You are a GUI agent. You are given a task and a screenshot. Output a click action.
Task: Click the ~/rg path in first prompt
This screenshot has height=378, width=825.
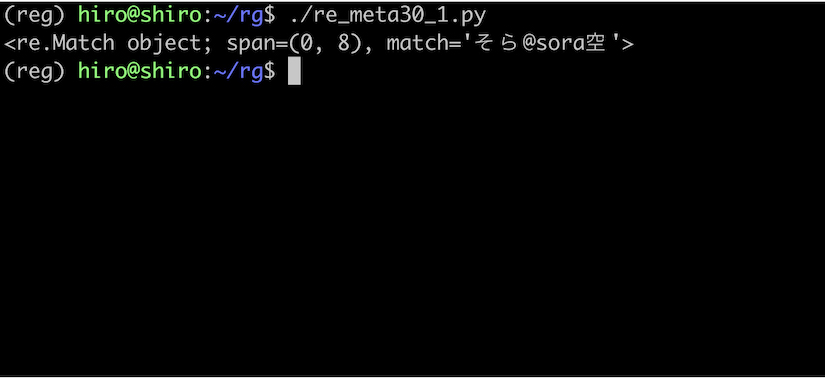pos(237,15)
